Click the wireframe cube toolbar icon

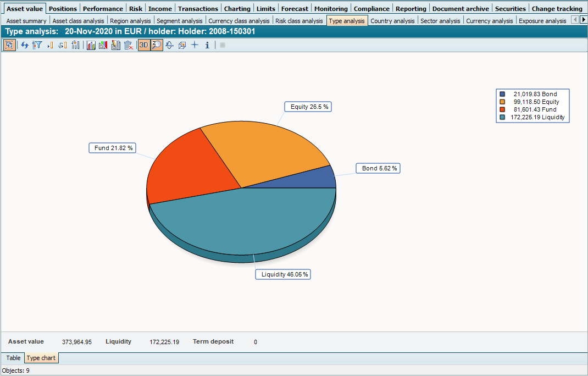click(x=182, y=45)
